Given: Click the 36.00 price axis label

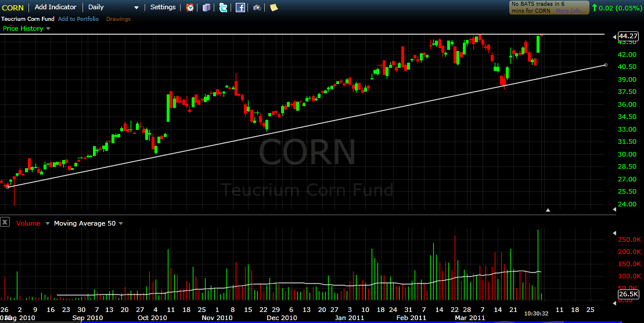Looking at the screenshot, I should coord(628,104).
